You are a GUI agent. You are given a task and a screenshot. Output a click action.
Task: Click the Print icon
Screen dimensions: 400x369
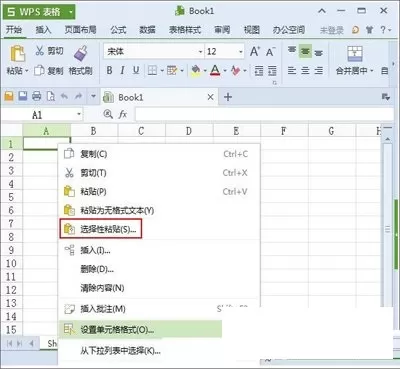click(37, 96)
